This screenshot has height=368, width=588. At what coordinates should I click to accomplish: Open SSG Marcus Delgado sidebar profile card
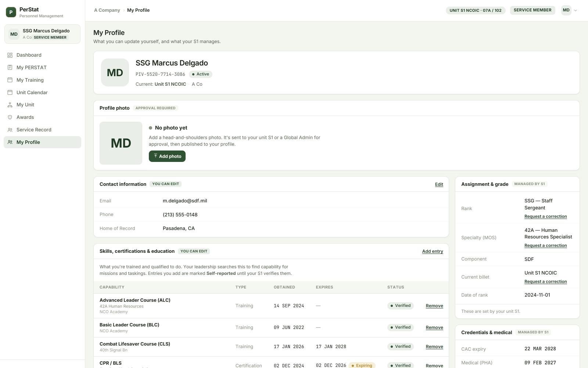click(x=42, y=34)
